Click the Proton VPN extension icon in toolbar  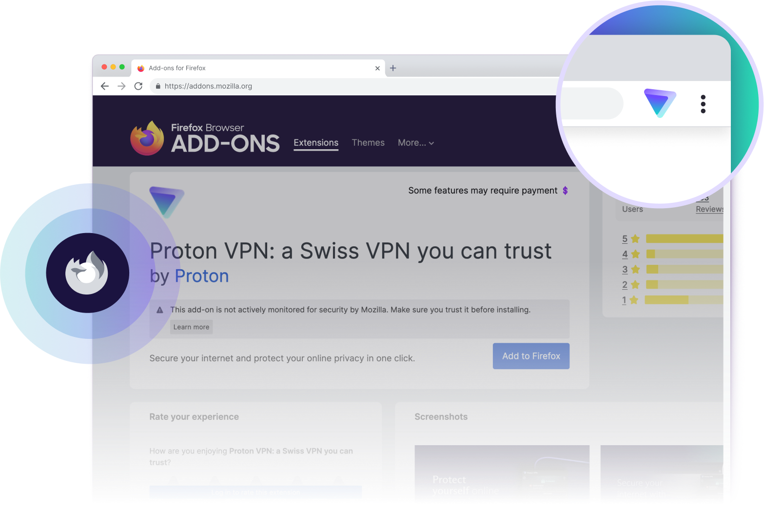(660, 102)
